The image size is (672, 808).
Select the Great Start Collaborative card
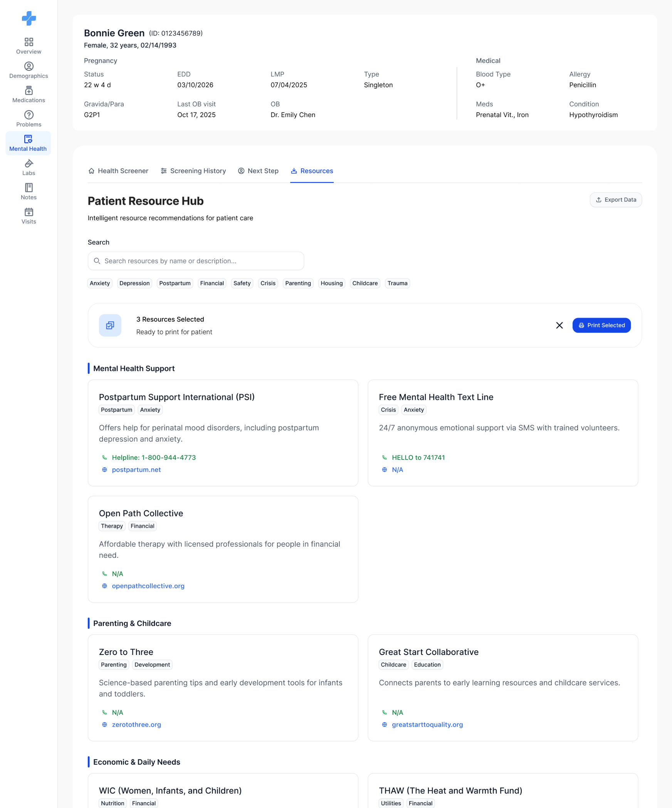tap(503, 688)
